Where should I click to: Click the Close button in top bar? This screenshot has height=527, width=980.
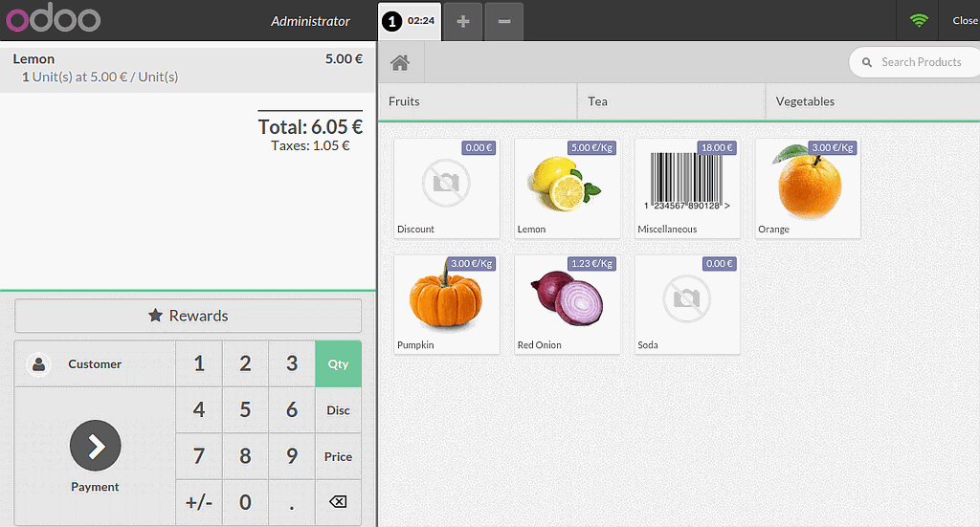pos(964,21)
